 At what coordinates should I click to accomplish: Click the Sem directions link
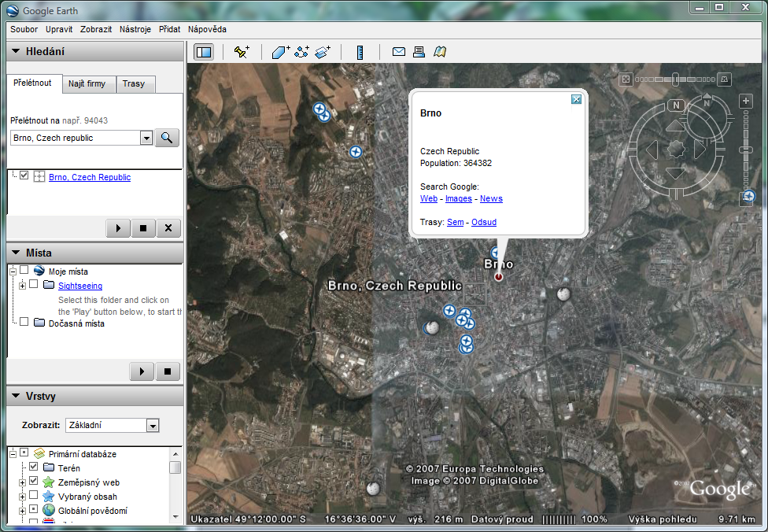click(455, 222)
